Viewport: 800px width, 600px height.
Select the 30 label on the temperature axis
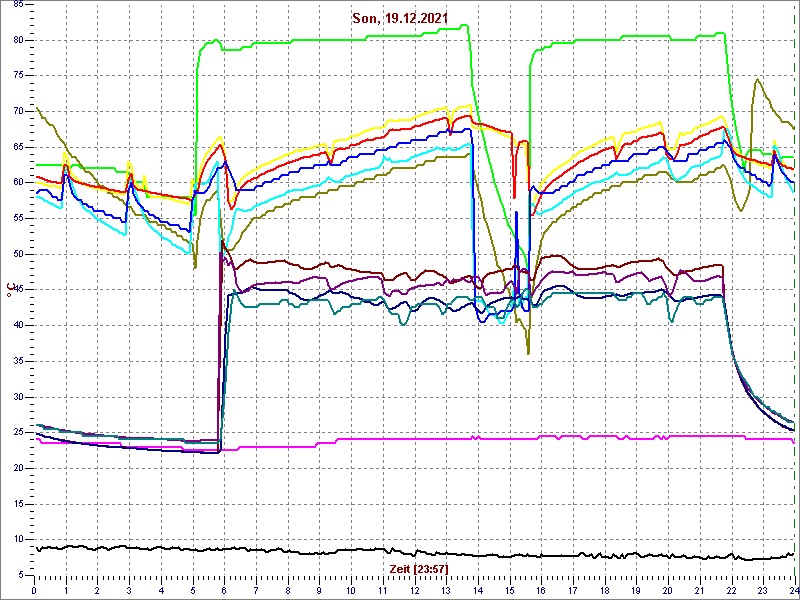[18, 397]
